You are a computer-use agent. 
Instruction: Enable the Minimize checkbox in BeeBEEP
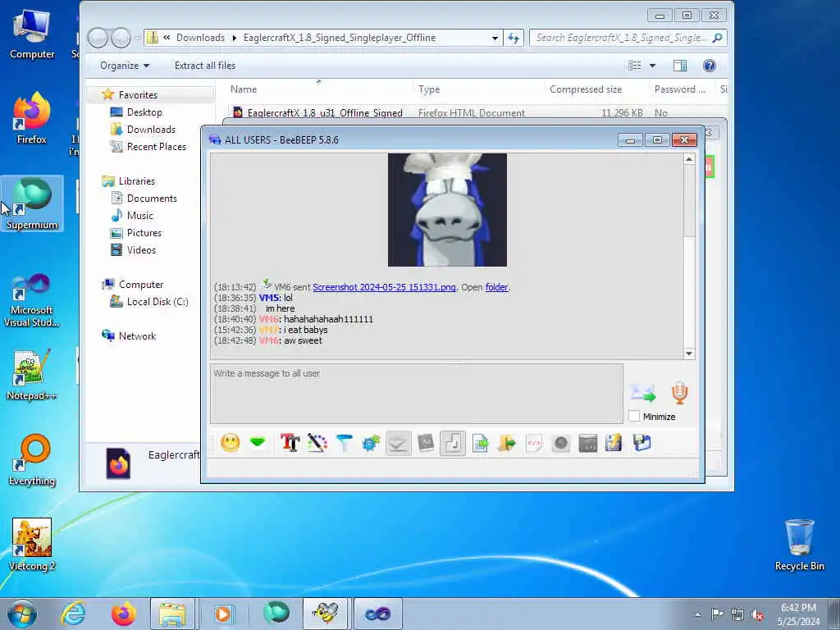point(634,416)
